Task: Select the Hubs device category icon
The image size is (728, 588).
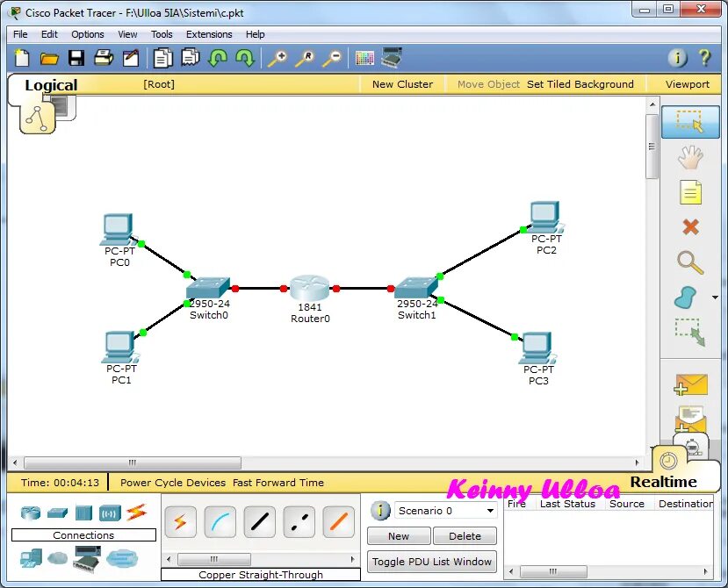Action: tap(84, 513)
